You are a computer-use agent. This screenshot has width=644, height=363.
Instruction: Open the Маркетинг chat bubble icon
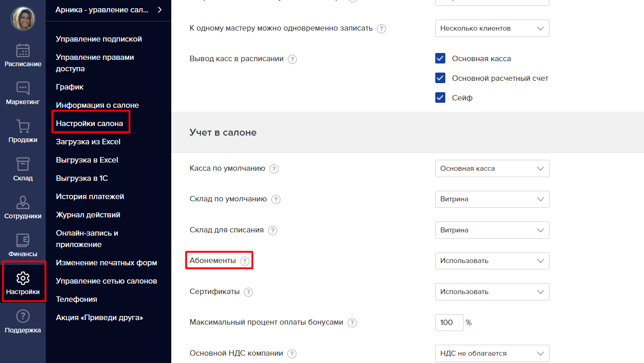click(x=23, y=88)
